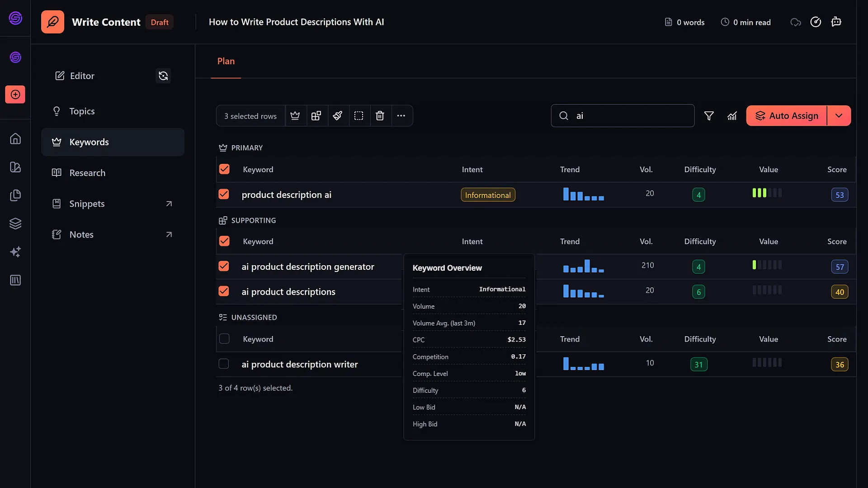Click the value bar for 'ai product description generator'
This screenshot has width=868, height=488.
click(767, 265)
